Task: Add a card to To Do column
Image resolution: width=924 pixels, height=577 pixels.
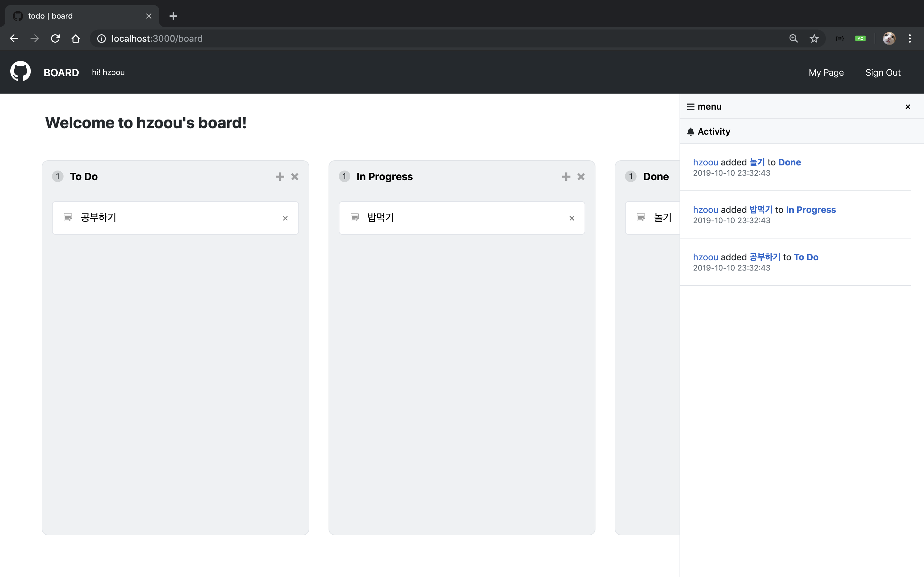Action: (279, 177)
